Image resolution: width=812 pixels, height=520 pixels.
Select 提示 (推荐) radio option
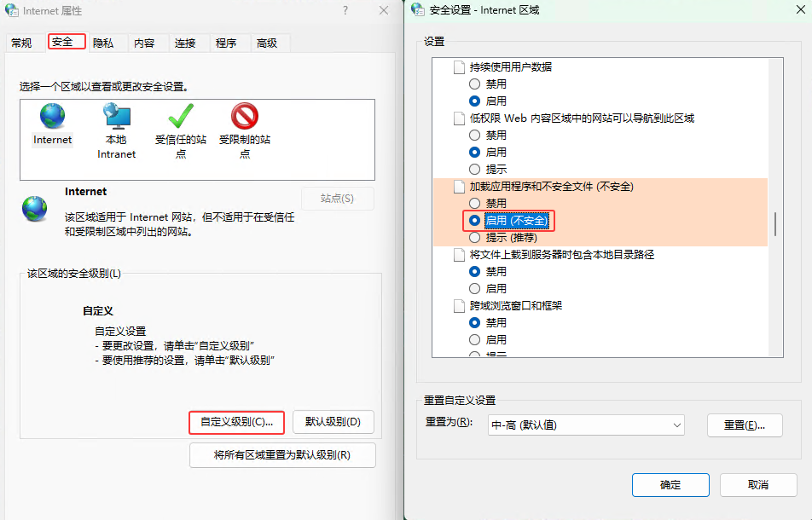click(474, 238)
